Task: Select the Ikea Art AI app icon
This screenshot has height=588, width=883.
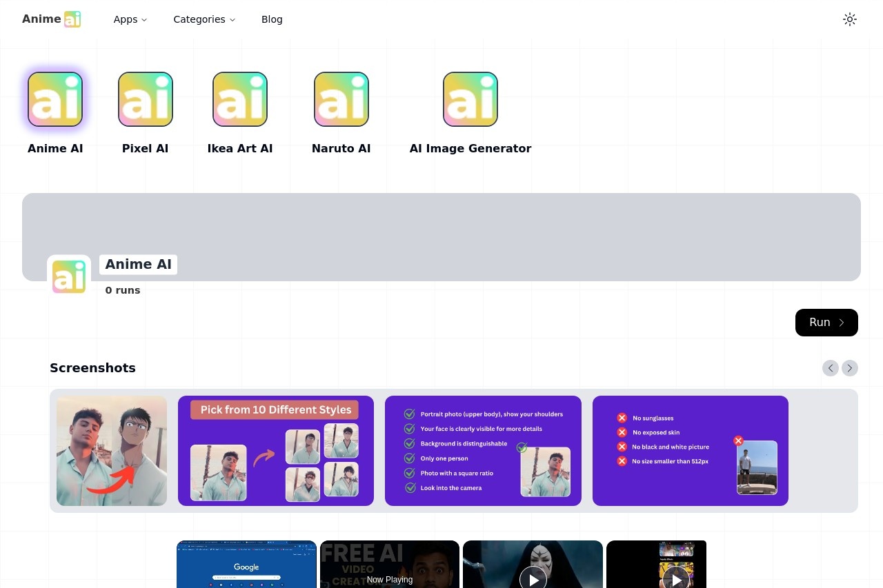Action: pos(240,99)
